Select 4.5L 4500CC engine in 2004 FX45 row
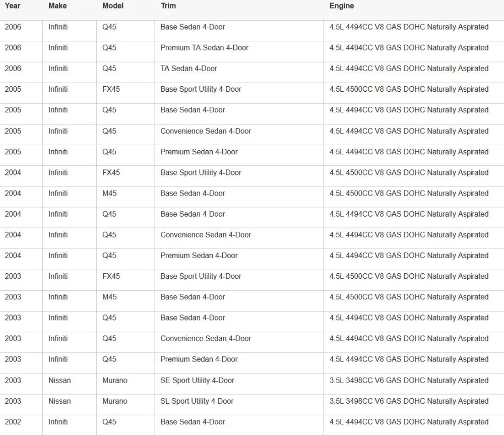 (409, 172)
